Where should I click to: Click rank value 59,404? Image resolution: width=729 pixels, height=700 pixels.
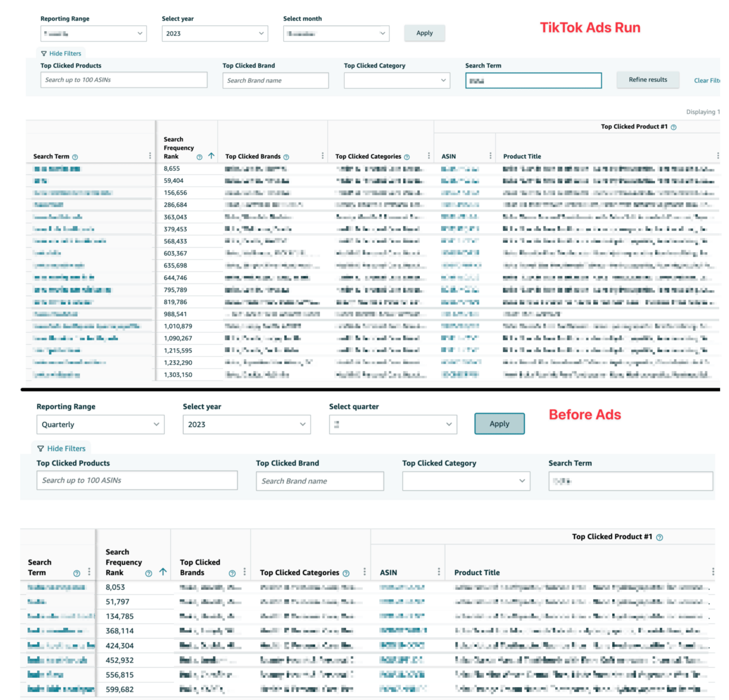click(173, 181)
